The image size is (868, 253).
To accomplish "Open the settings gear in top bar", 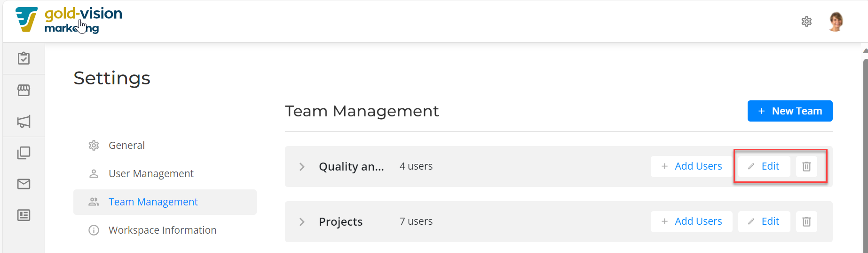I will click(806, 21).
